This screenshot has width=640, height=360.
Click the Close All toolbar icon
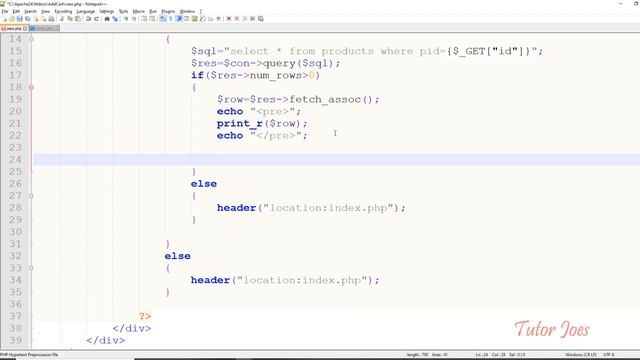point(44,19)
